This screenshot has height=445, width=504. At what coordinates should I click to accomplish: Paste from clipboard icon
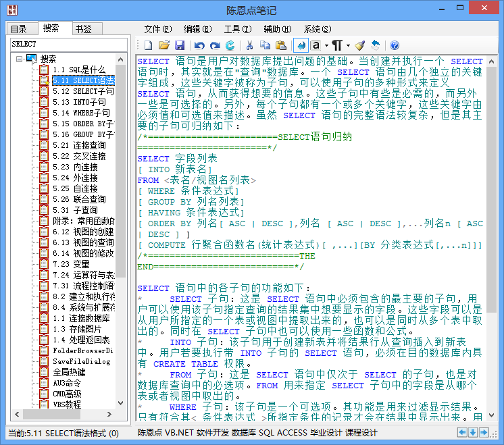click(x=281, y=45)
